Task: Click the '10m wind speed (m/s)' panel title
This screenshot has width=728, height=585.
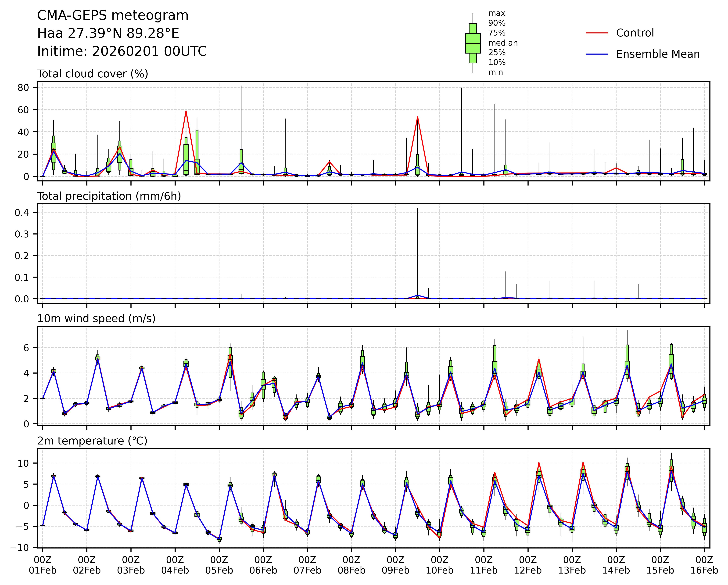Action: [96, 318]
